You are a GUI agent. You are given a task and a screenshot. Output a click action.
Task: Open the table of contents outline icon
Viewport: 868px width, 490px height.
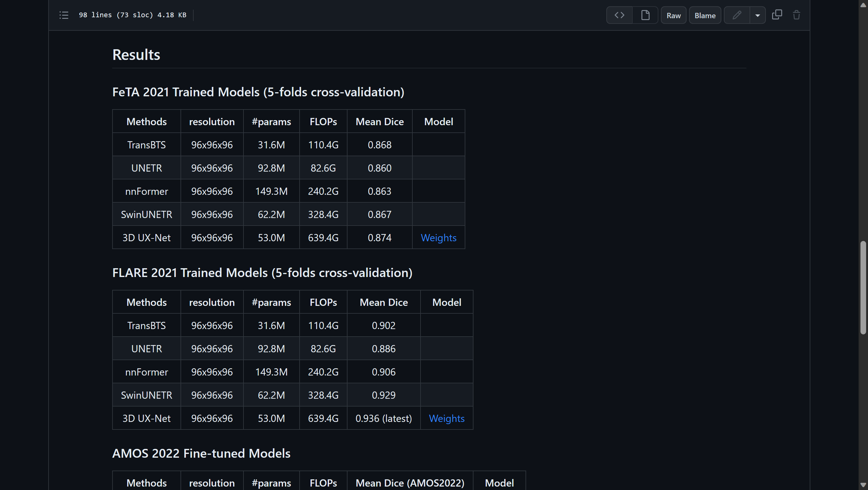click(x=64, y=15)
